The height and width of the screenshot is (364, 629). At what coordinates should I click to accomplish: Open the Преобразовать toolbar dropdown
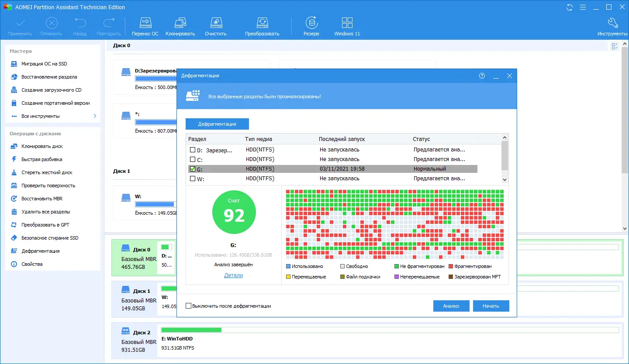(262, 27)
